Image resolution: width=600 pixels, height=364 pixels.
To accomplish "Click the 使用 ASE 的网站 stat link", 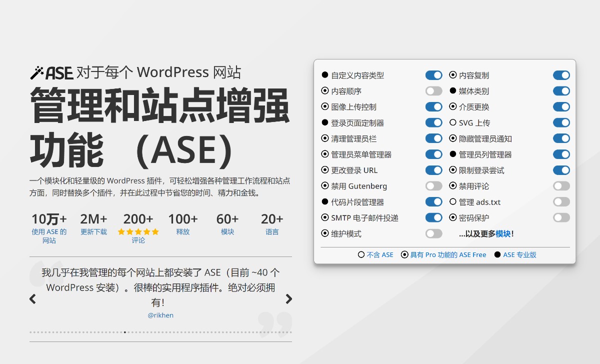I will [49, 236].
